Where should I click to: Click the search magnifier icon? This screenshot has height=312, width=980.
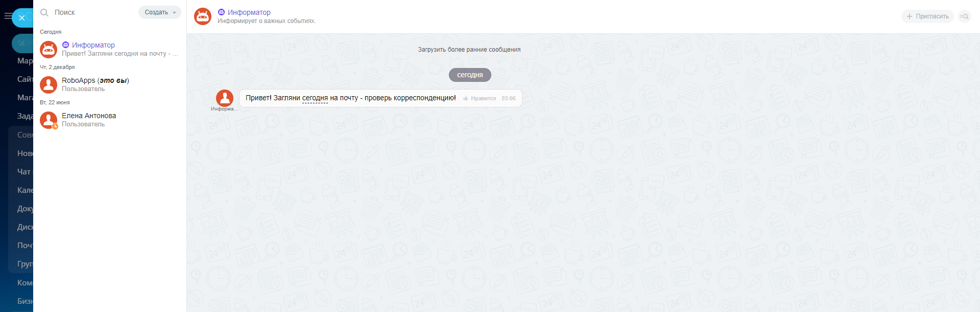tap(44, 12)
